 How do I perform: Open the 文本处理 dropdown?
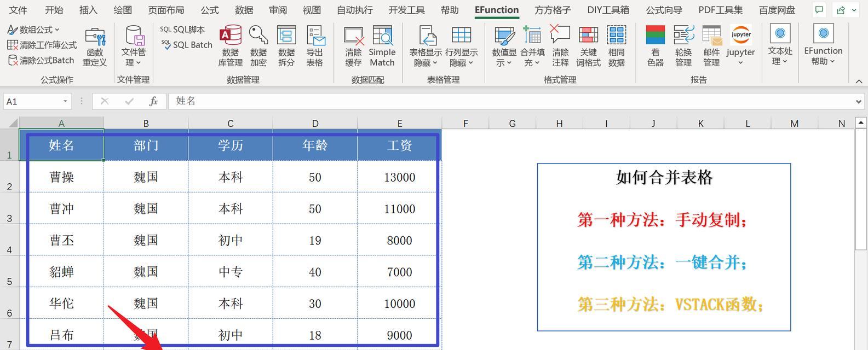(780, 45)
